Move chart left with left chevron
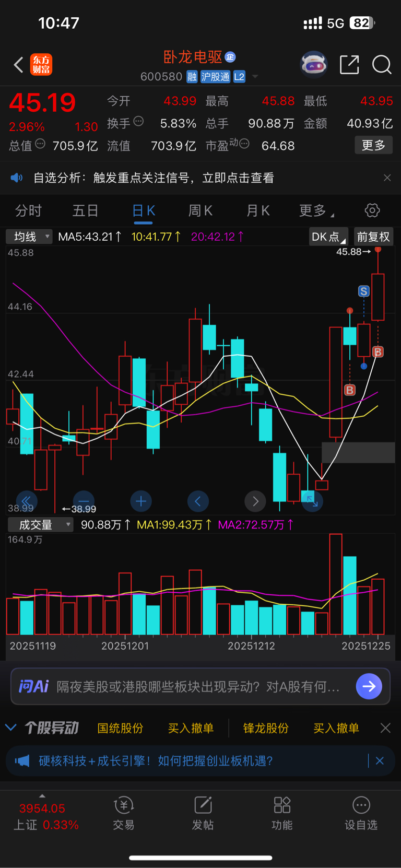The height and width of the screenshot is (868, 401). [x=198, y=501]
